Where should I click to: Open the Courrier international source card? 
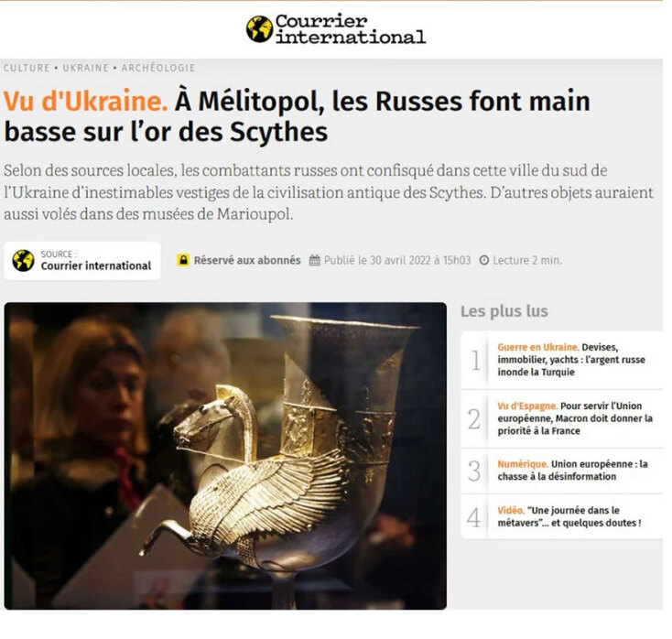(x=82, y=261)
